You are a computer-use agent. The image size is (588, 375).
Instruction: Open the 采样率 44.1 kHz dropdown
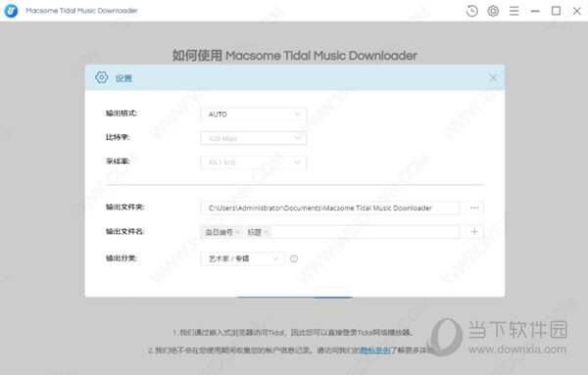(x=254, y=163)
